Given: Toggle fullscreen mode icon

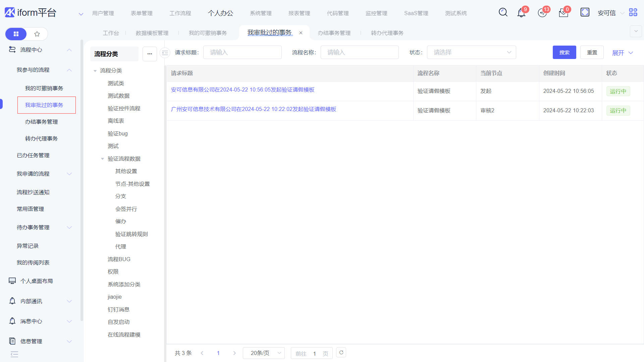Looking at the screenshot, I should pyautogui.click(x=585, y=12).
